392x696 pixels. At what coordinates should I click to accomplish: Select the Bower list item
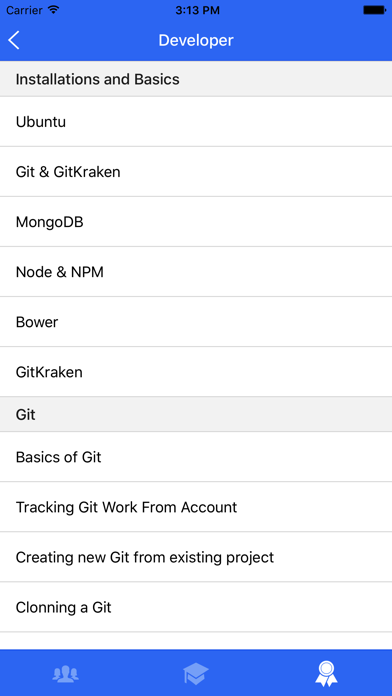point(196,322)
